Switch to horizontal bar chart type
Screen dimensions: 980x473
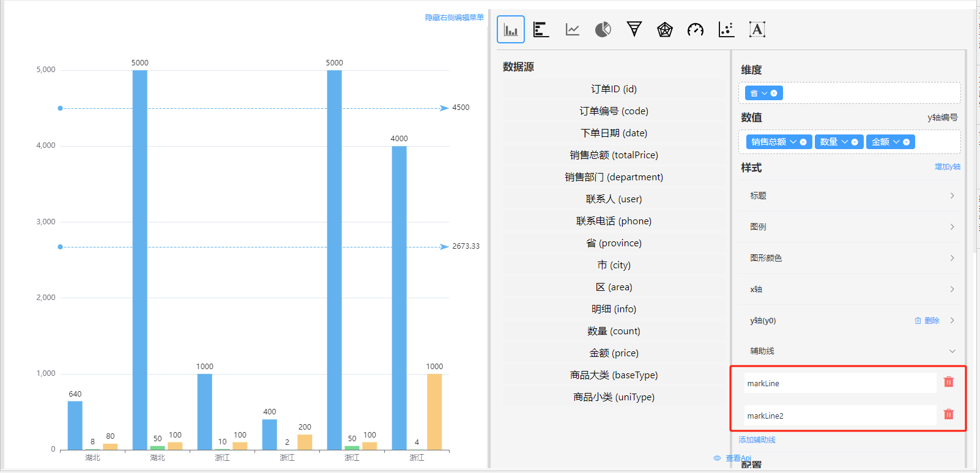(541, 29)
